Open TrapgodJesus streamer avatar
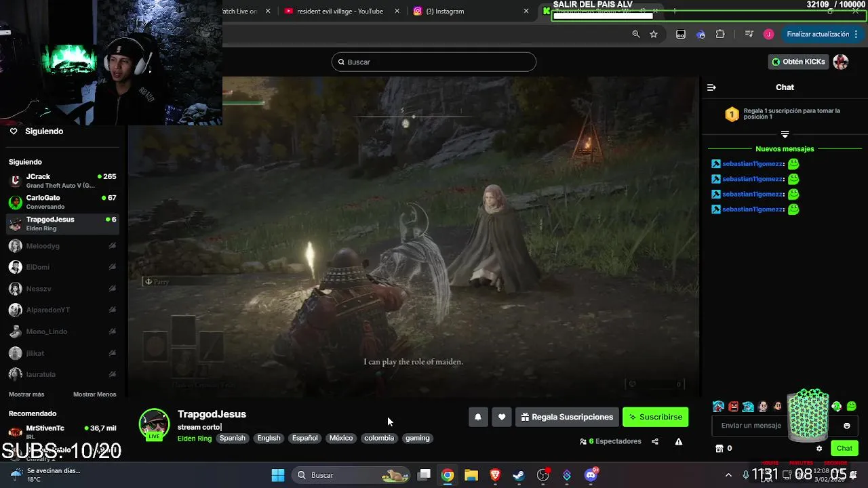 coord(154,424)
